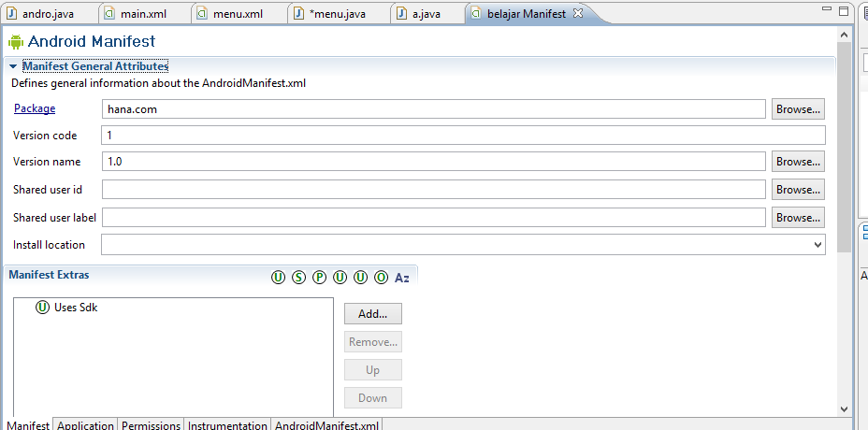This screenshot has width=868, height=430.
Task: Click the editor vertical scrollbar down arrow
Action: (844, 409)
